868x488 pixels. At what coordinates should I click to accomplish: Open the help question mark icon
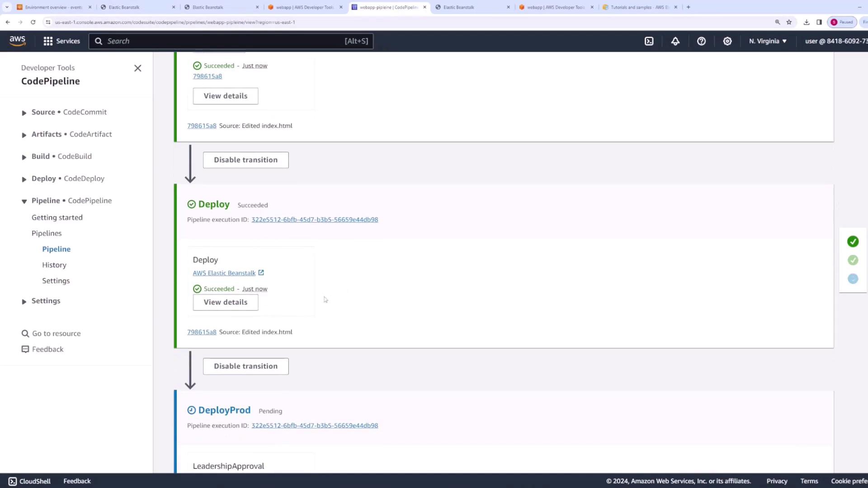pyautogui.click(x=701, y=41)
